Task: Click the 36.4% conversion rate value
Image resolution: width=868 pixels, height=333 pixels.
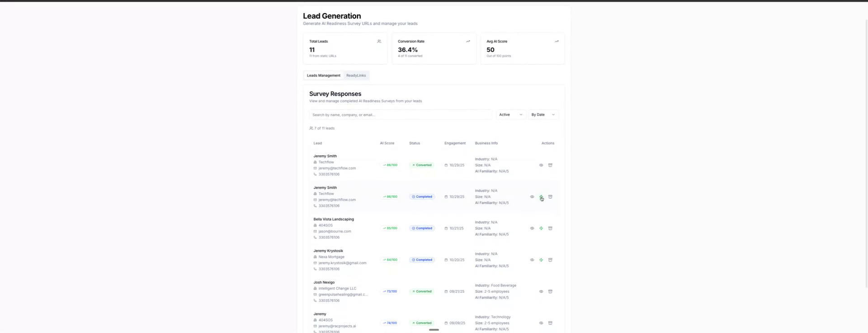Action: coord(408,50)
